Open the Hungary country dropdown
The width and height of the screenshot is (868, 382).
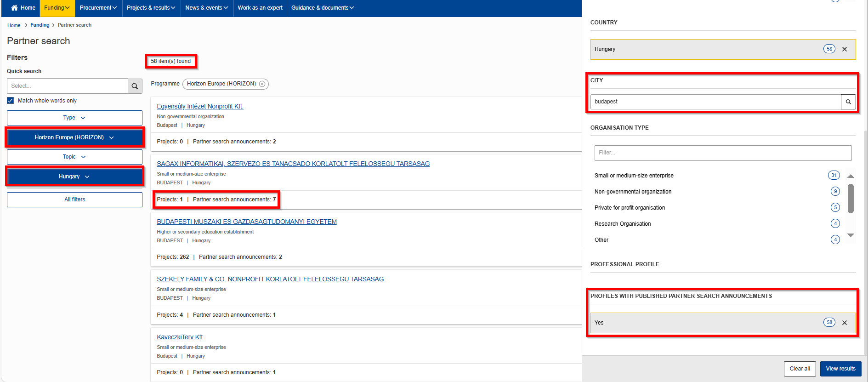tap(74, 177)
